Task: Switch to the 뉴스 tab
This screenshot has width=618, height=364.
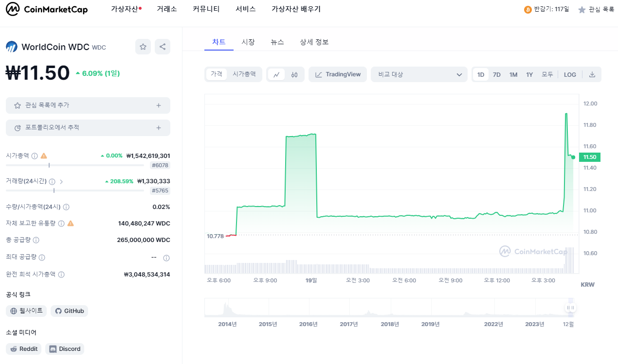Action: [277, 42]
